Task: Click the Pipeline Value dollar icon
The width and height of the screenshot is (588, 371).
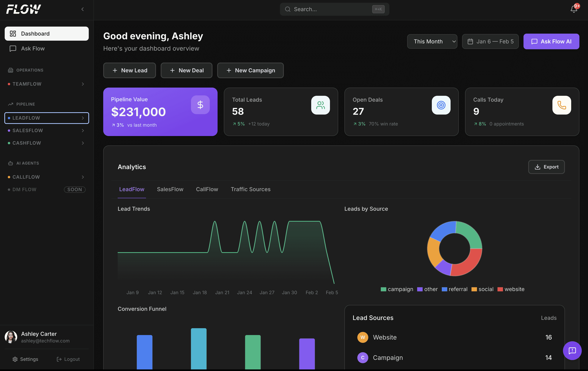Action: [x=200, y=105]
